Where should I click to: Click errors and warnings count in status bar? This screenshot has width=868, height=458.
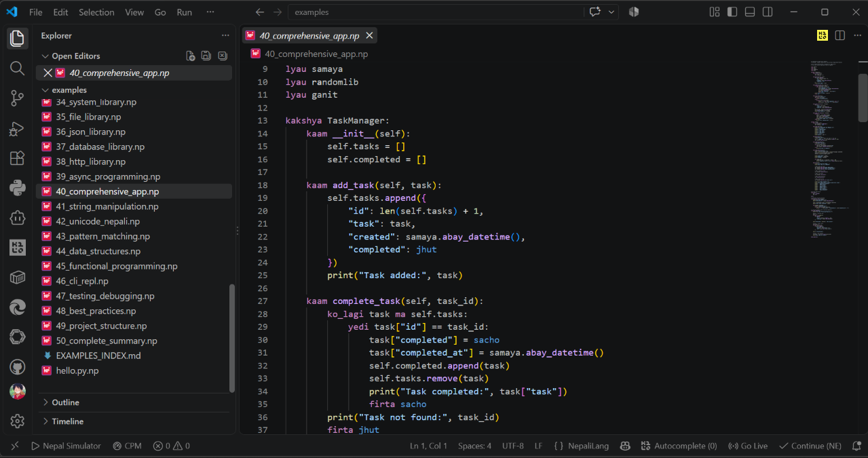[x=171, y=446]
